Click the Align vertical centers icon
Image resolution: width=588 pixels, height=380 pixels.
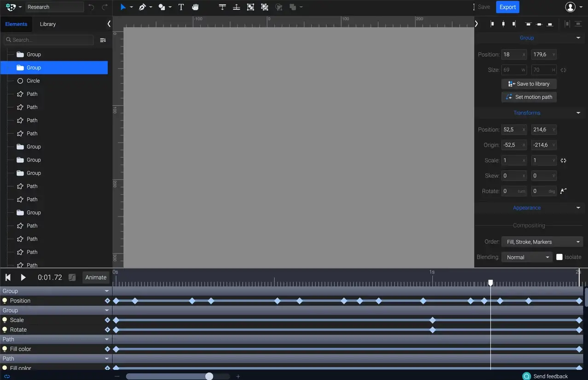click(x=539, y=24)
